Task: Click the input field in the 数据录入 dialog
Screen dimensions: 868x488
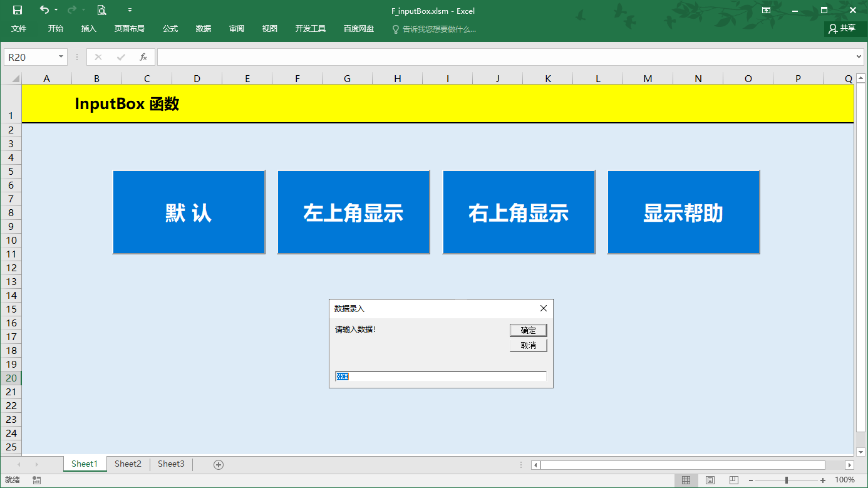Action: point(440,376)
